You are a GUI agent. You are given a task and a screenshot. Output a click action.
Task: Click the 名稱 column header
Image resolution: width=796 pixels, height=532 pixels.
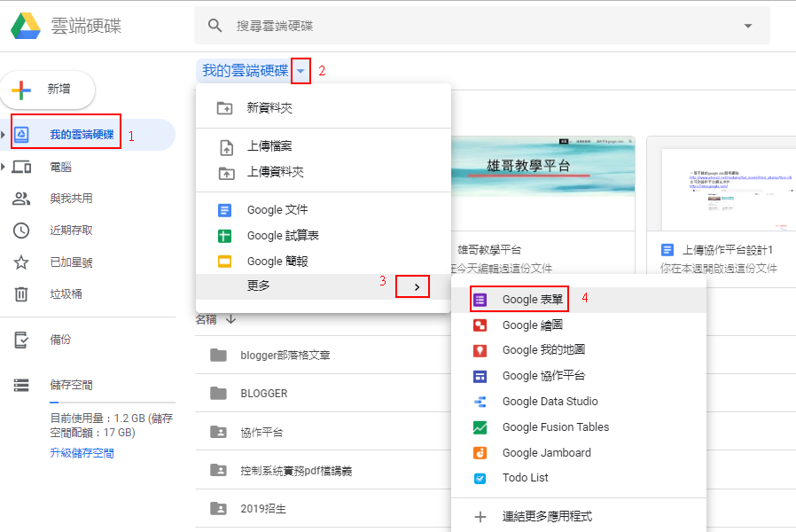point(207,320)
